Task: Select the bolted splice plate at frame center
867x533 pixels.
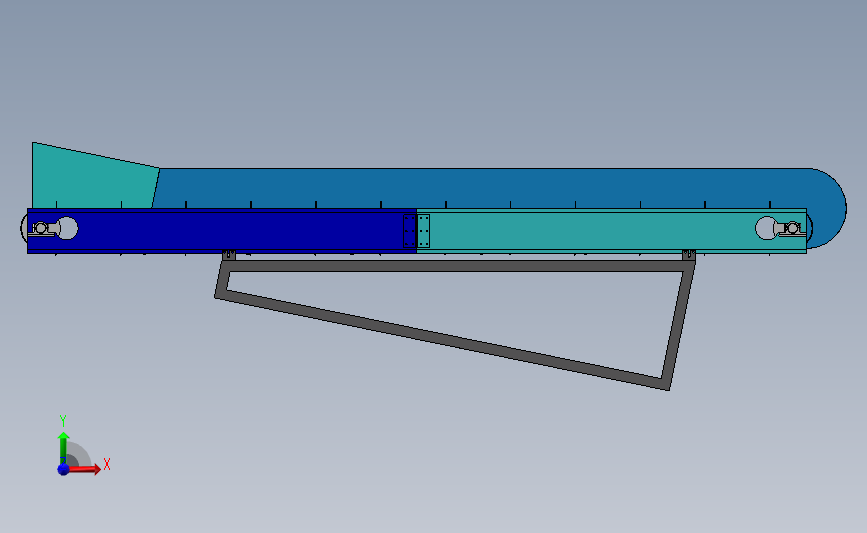Action: point(416,231)
